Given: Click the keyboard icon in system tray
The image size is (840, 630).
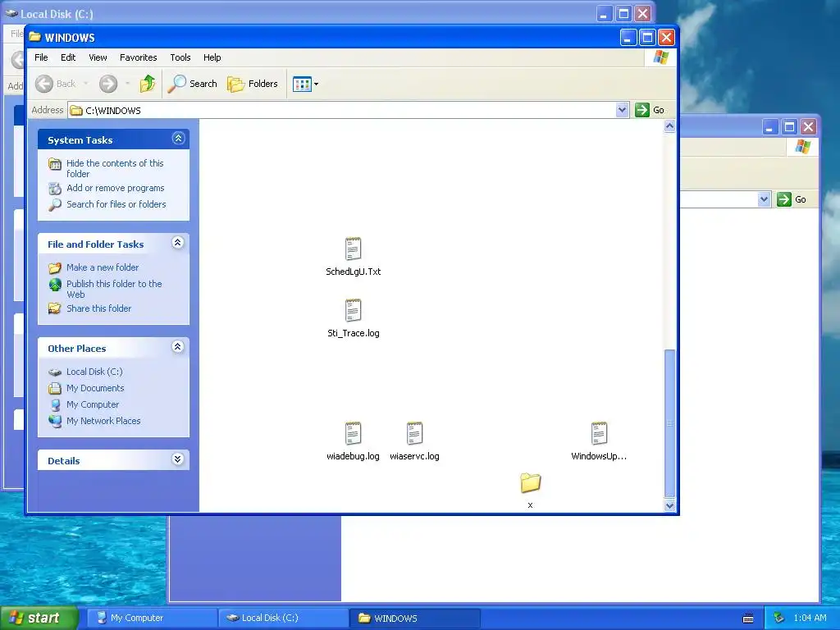Looking at the screenshot, I should pyautogui.click(x=748, y=619).
